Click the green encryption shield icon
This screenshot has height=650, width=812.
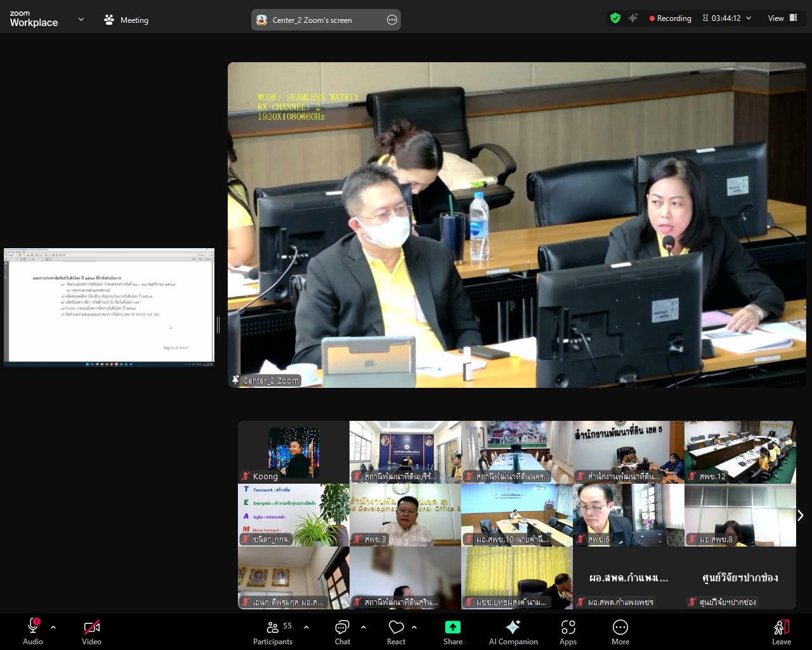[615, 18]
